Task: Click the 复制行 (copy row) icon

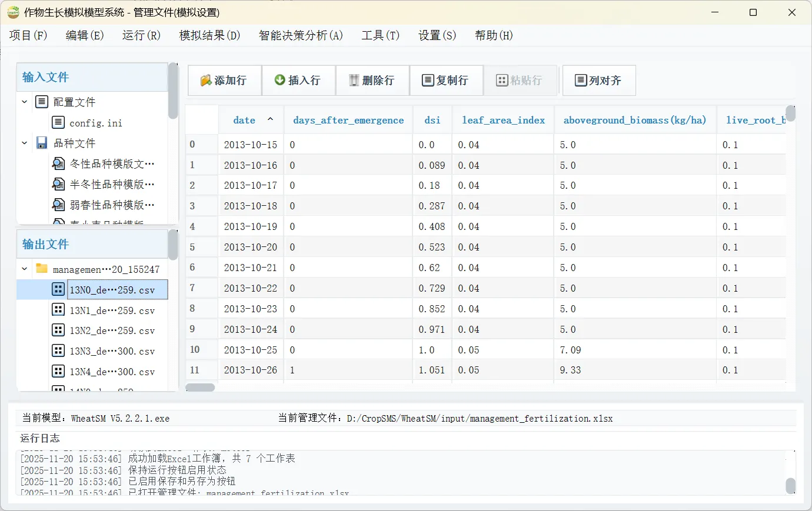Action: click(428, 81)
